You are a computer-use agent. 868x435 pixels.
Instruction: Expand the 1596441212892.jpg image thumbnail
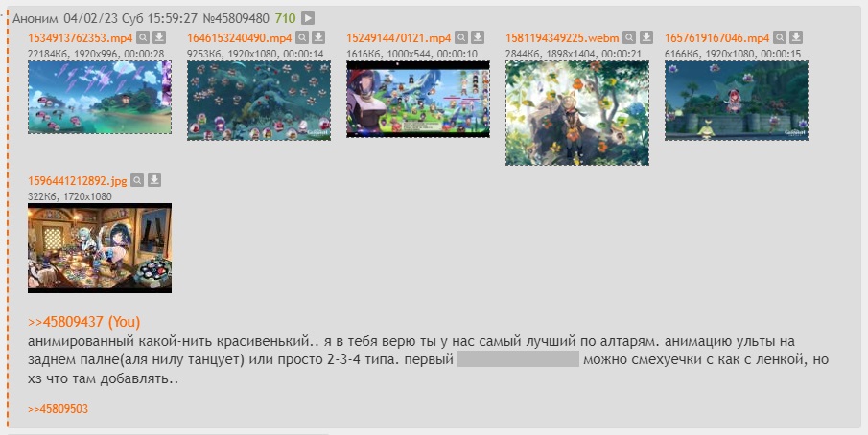[100, 248]
